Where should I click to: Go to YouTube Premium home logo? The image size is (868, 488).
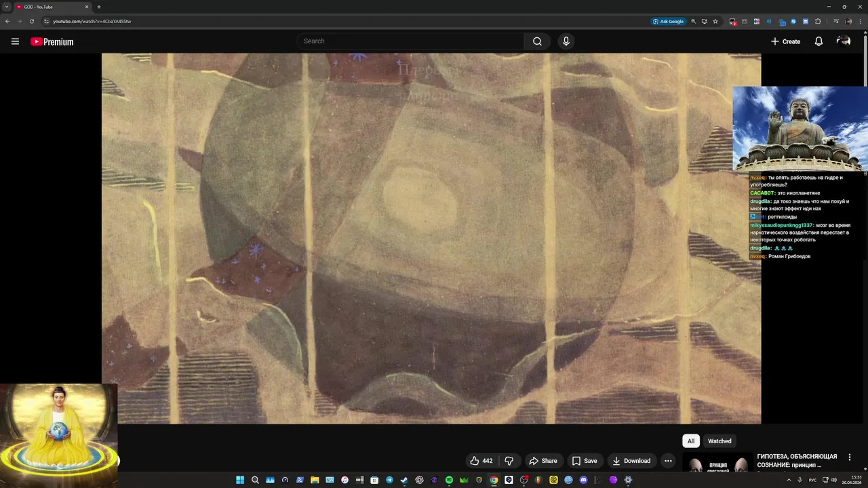click(52, 41)
